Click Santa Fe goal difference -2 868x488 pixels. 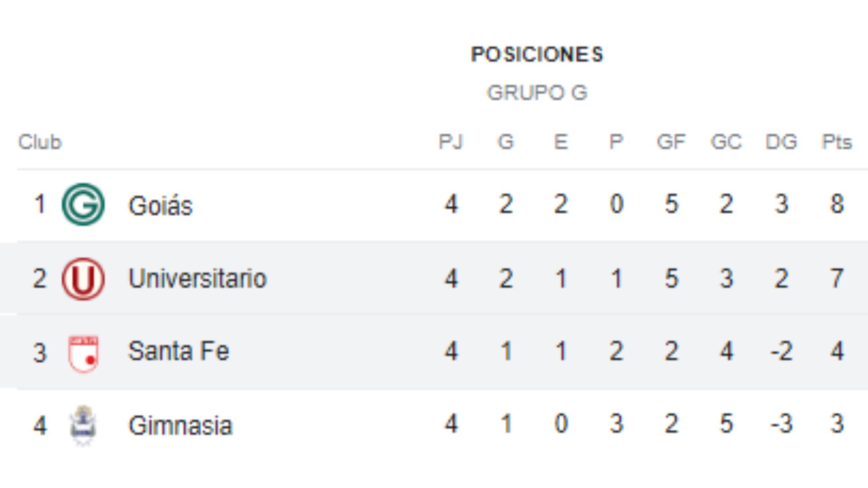[x=781, y=351]
